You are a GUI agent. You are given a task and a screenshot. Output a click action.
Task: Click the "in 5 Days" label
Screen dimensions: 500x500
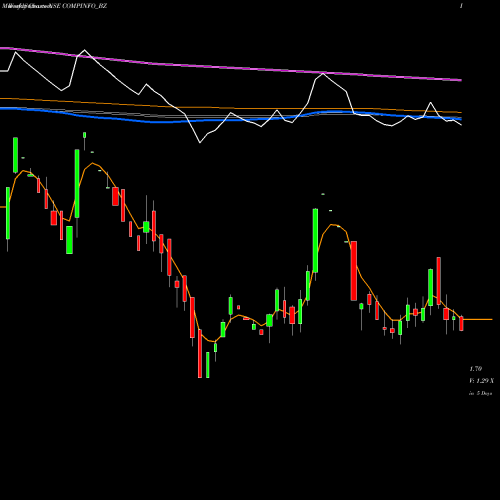click(480, 393)
